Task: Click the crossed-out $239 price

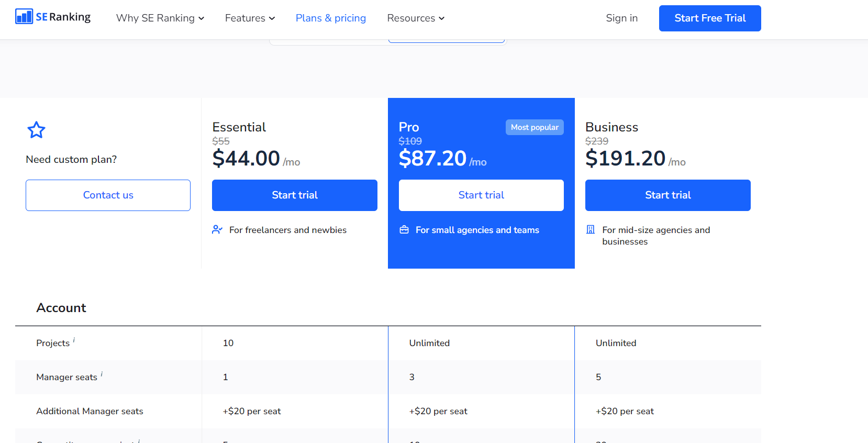Action: [597, 141]
